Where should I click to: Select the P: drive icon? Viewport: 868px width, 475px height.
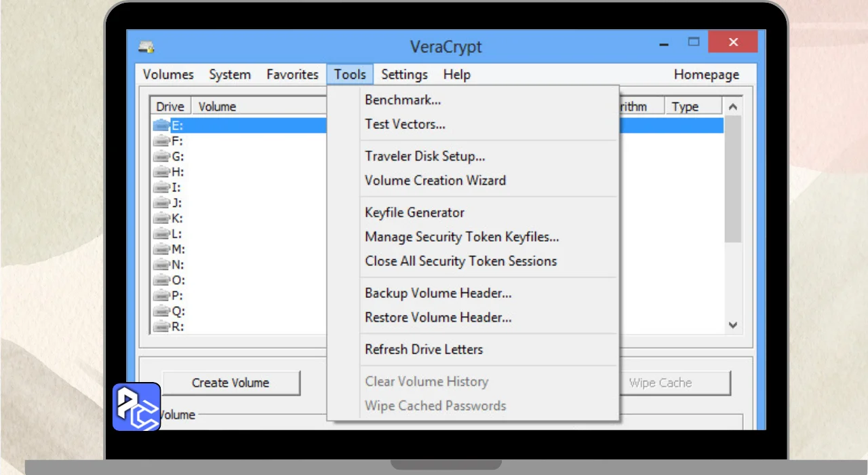(x=161, y=295)
